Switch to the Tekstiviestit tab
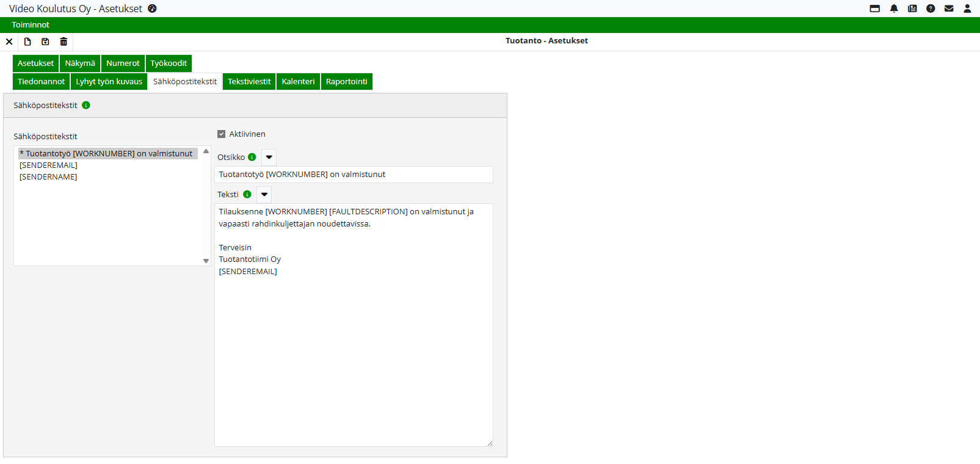 pos(249,82)
